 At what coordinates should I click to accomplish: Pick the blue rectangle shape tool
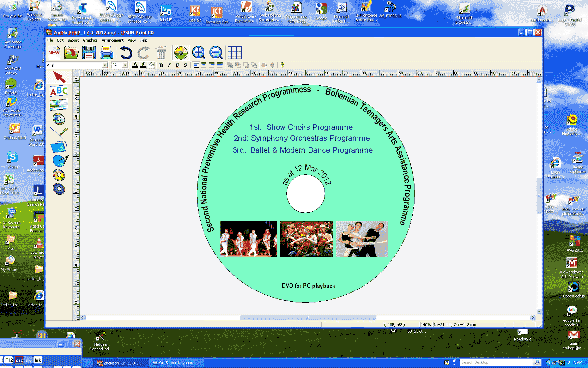point(59,147)
